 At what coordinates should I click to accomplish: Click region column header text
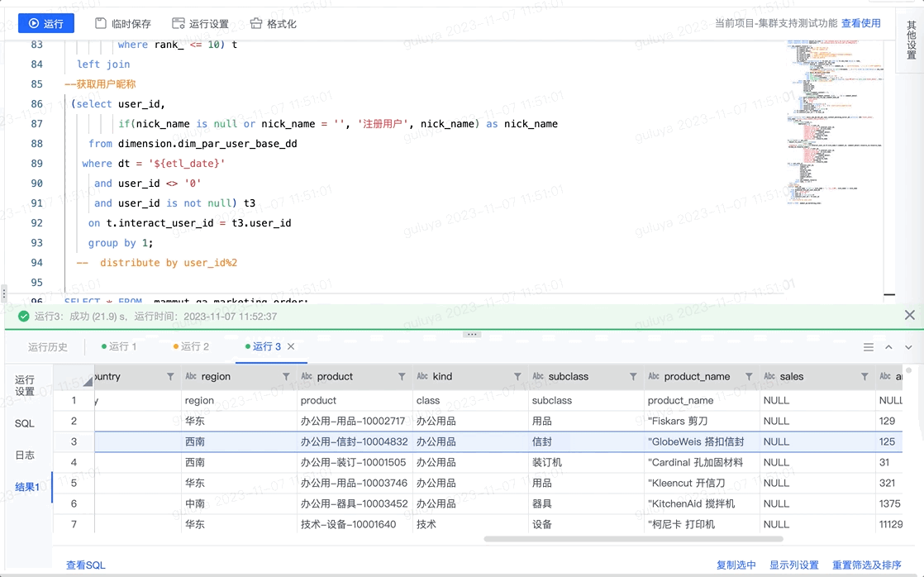coord(216,376)
